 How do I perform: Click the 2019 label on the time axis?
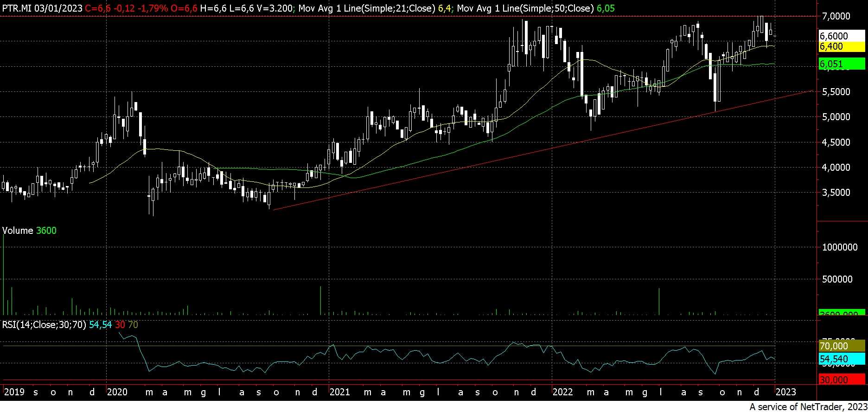click(x=13, y=393)
